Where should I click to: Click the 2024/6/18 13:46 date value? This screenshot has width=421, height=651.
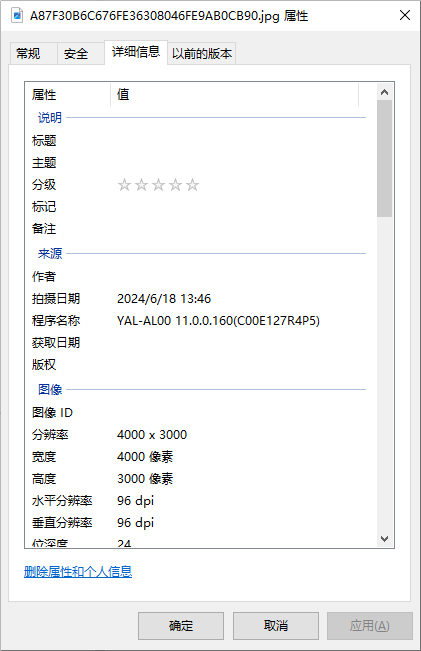click(164, 299)
